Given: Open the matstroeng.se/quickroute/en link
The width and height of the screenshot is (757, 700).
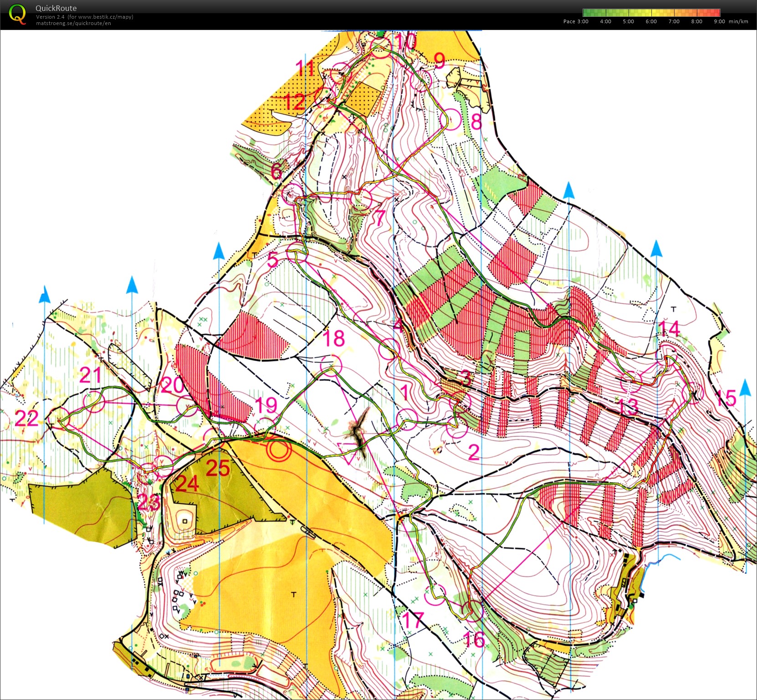Looking at the screenshot, I should 73,23.
